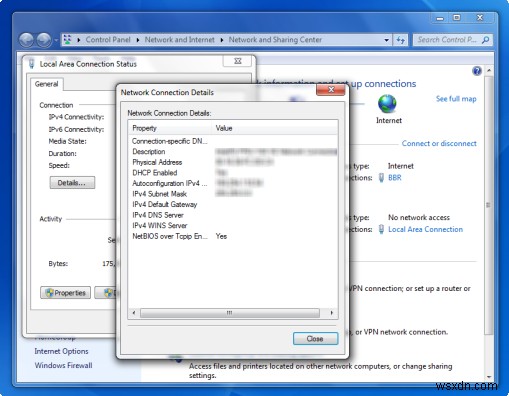Open the Internet Options link
This screenshot has height=396, width=509.
tap(61, 351)
